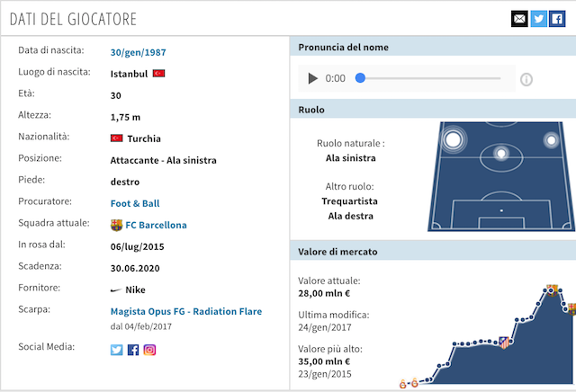Select the birthplace text Istanbul

[129, 74]
